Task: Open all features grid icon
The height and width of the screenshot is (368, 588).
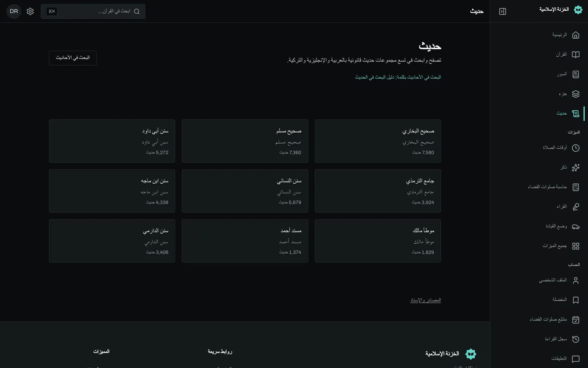Action: coord(576,246)
